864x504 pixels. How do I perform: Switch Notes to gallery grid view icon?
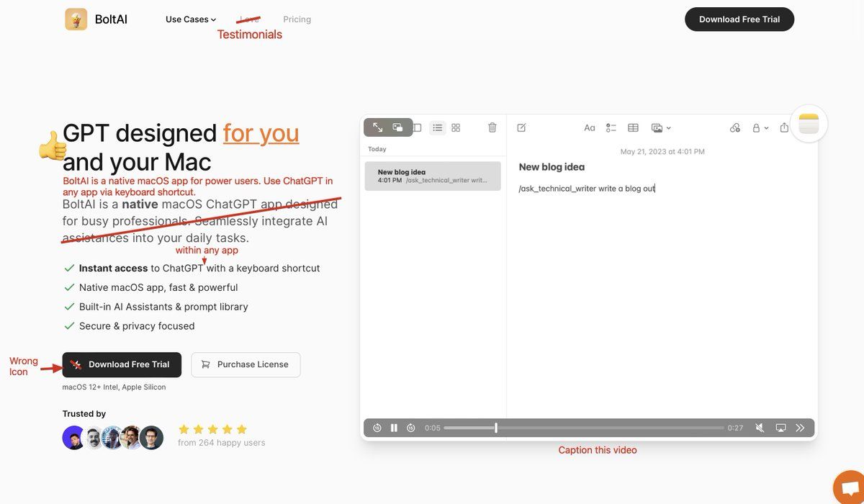456,127
